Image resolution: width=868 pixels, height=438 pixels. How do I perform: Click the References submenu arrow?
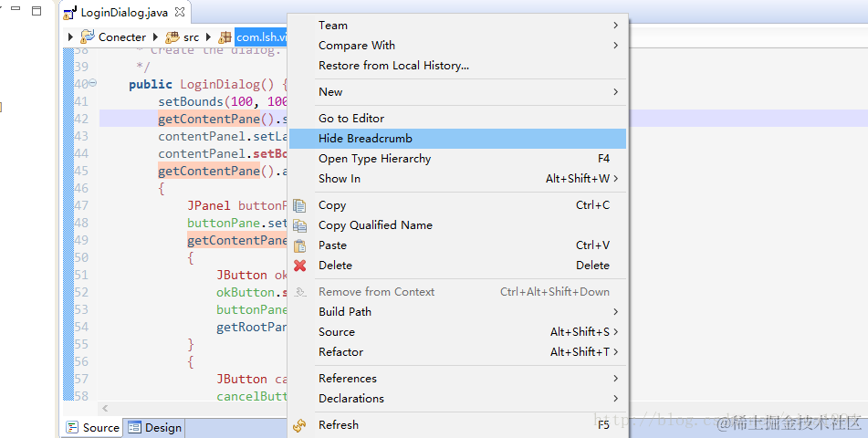(x=615, y=378)
